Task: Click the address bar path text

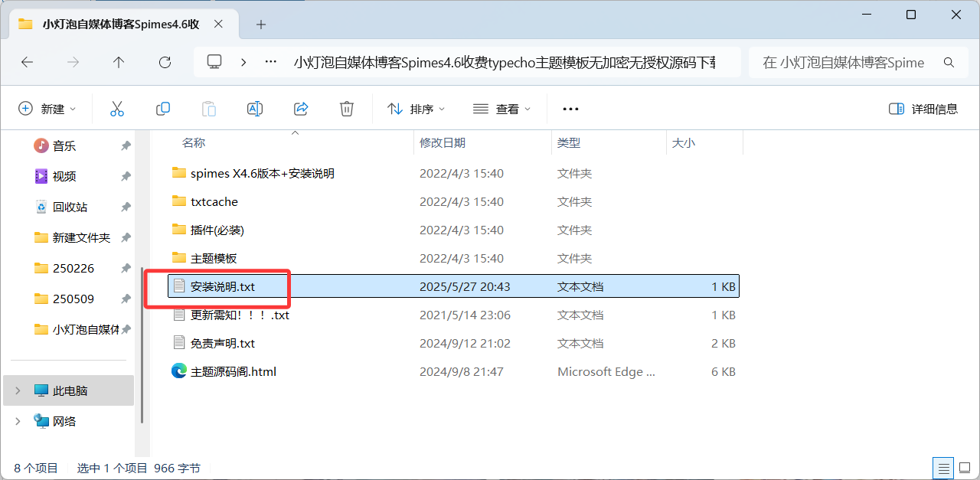Action: coord(505,62)
